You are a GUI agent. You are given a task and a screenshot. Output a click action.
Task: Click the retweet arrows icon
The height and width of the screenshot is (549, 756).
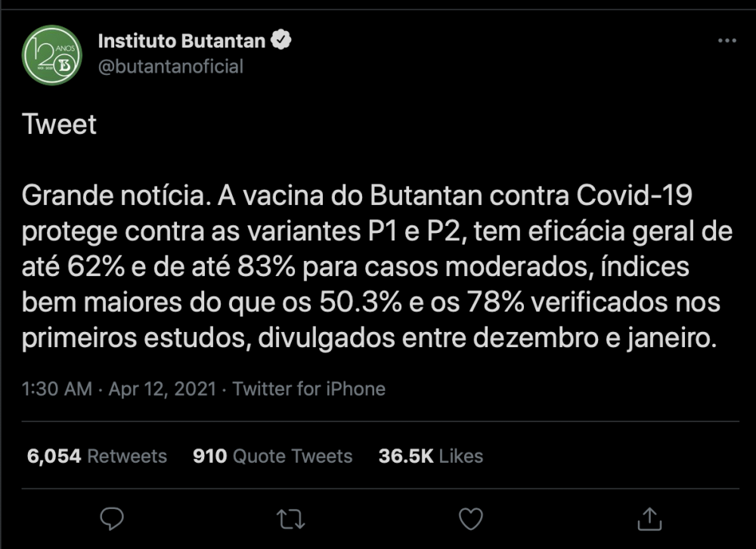click(x=291, y=520)
